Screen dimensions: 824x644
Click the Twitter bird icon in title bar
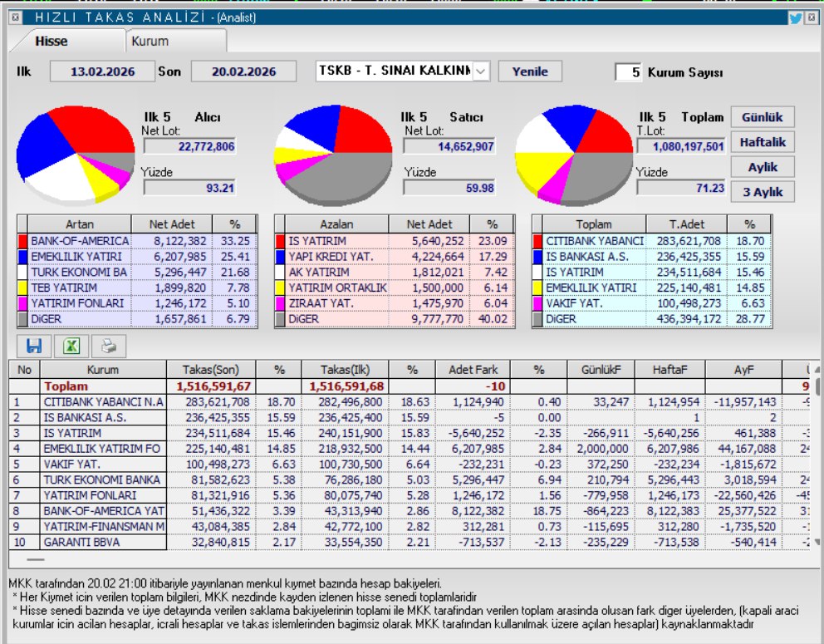(795, 18)
